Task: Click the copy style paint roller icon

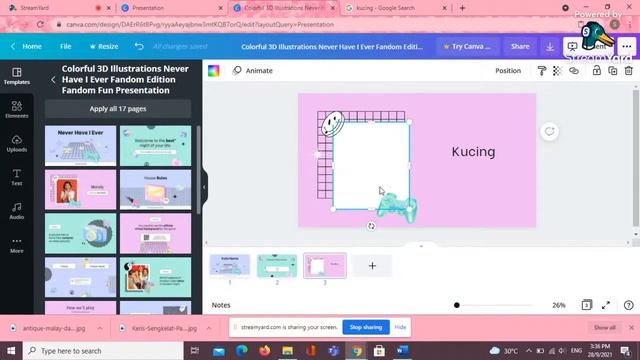Action: point(542,71)
